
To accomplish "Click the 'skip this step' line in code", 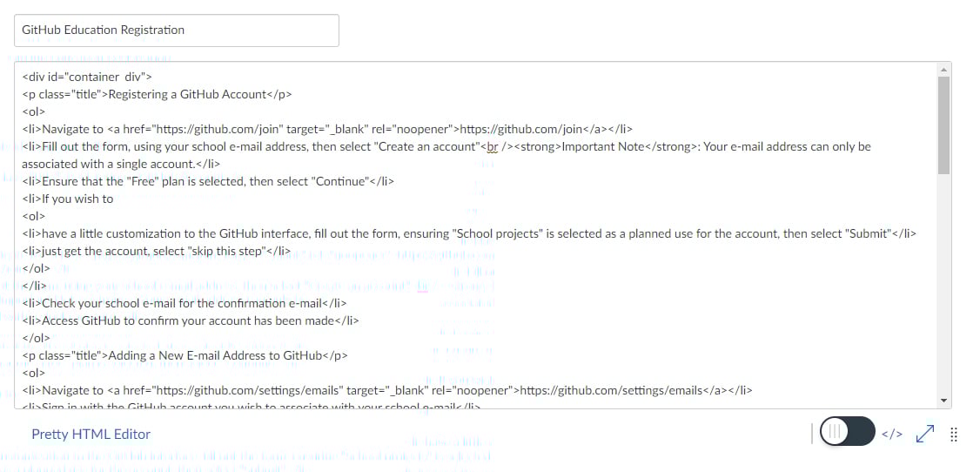I will click(157, 252).
